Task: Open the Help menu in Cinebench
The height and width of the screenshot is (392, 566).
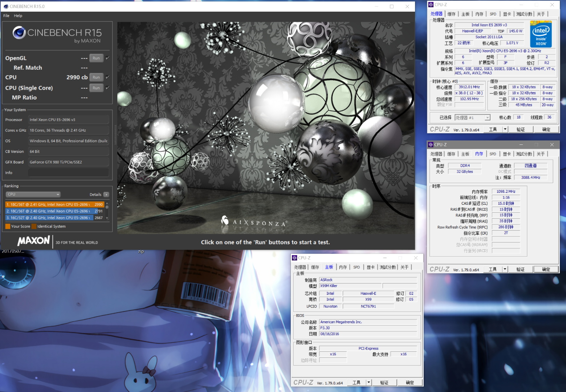Action: pos(18,16)
